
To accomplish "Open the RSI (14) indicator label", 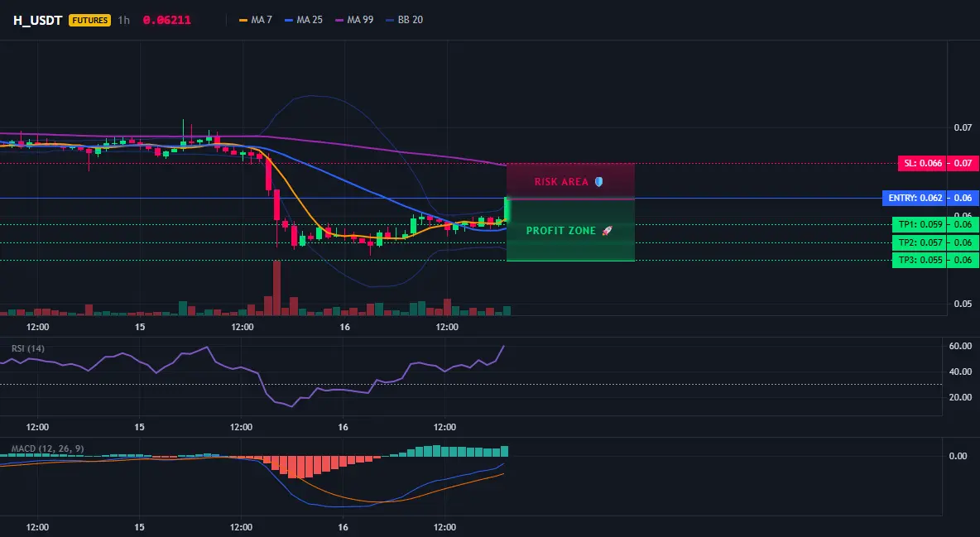I will tap(28, 348).
